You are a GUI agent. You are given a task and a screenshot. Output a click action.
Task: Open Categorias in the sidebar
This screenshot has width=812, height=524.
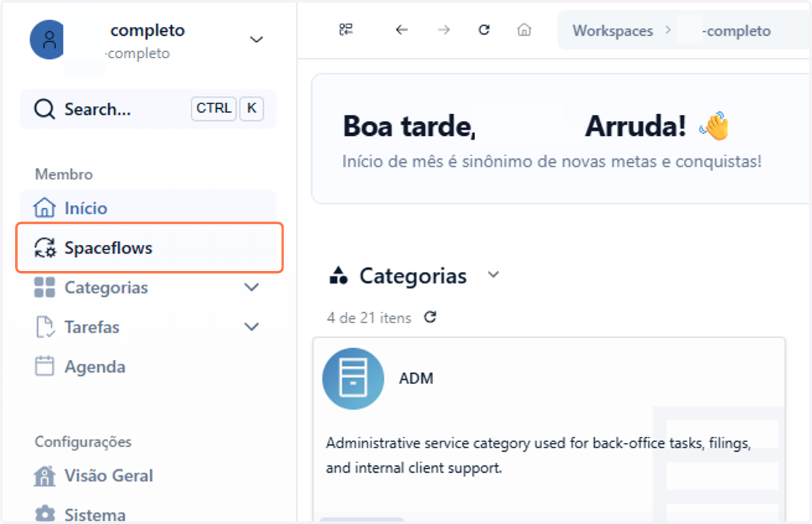[148, 287]
